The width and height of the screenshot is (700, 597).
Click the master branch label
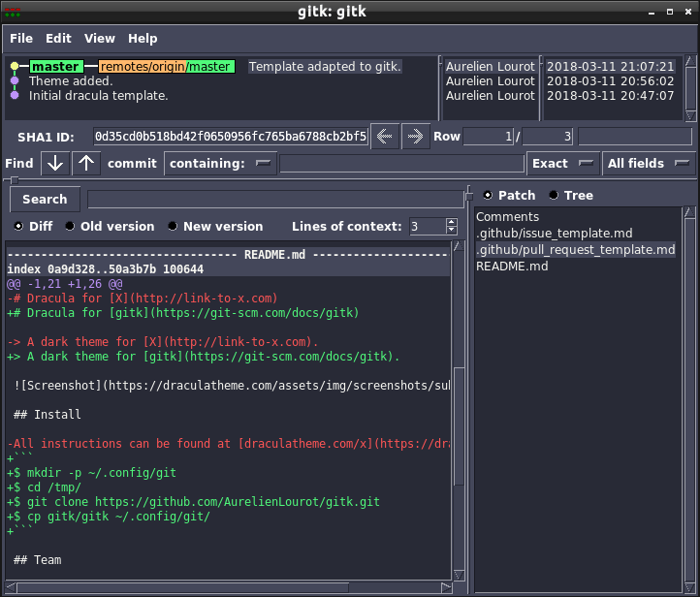pyautogui.click(x=56, y=67)
